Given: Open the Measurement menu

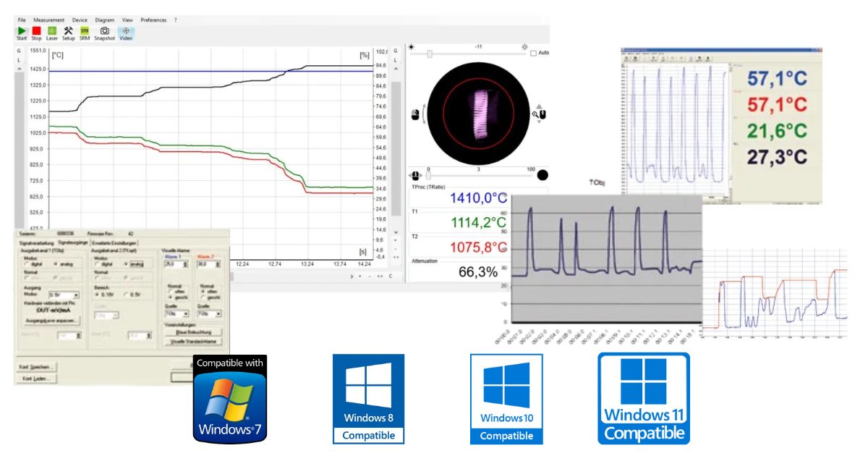Looking at the screenshot, I should point(49,20).
